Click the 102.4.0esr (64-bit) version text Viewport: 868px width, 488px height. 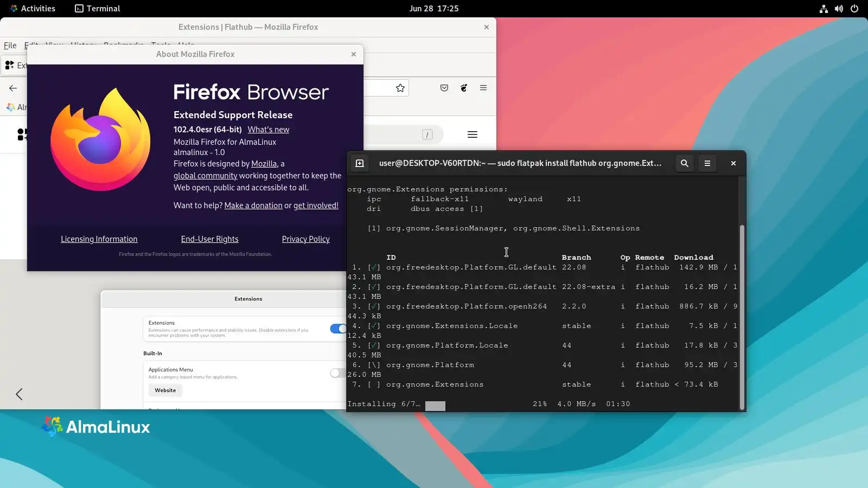[x=208, y=130]
